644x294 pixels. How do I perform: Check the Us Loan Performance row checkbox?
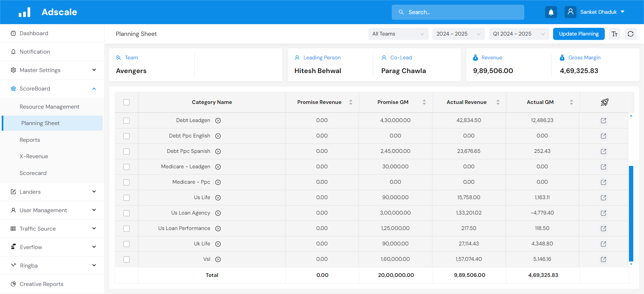pos(126,229)
